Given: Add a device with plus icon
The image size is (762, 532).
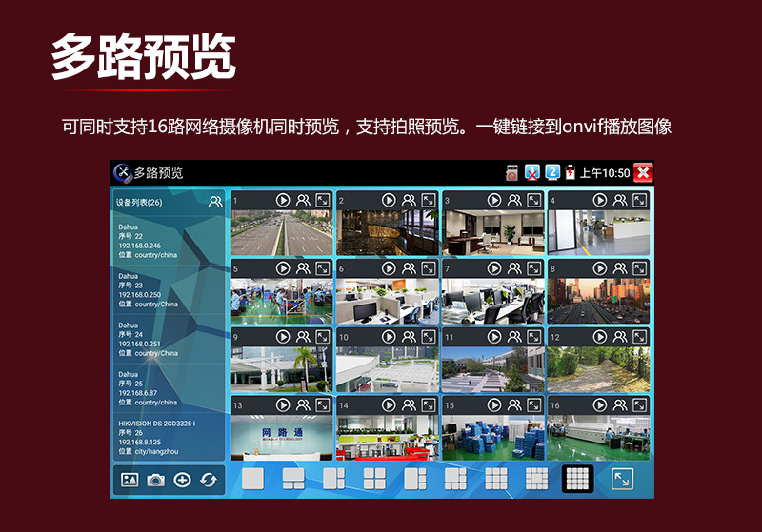Looking at the screenshot, I should (x=182, y=480).
